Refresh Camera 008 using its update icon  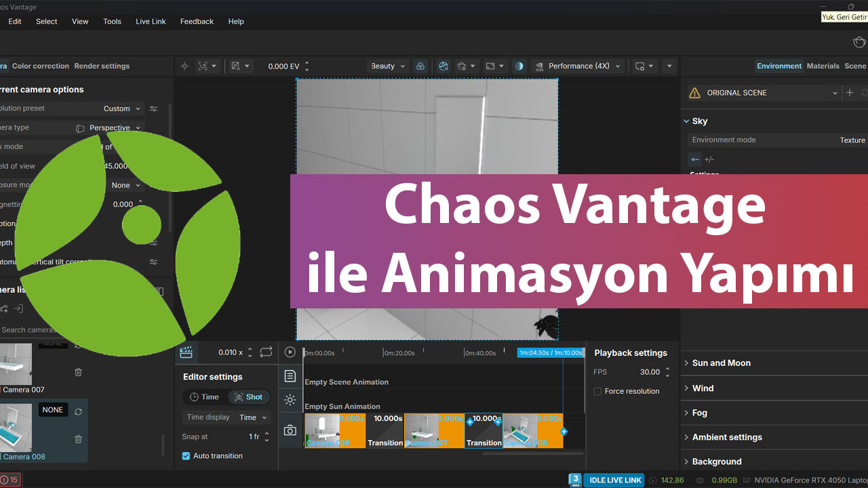(78, 411)
